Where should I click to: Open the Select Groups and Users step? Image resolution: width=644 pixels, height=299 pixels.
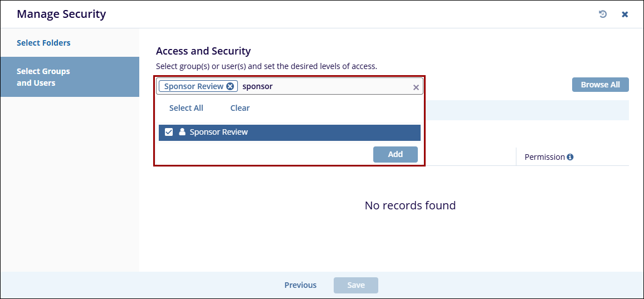(43, 77)
